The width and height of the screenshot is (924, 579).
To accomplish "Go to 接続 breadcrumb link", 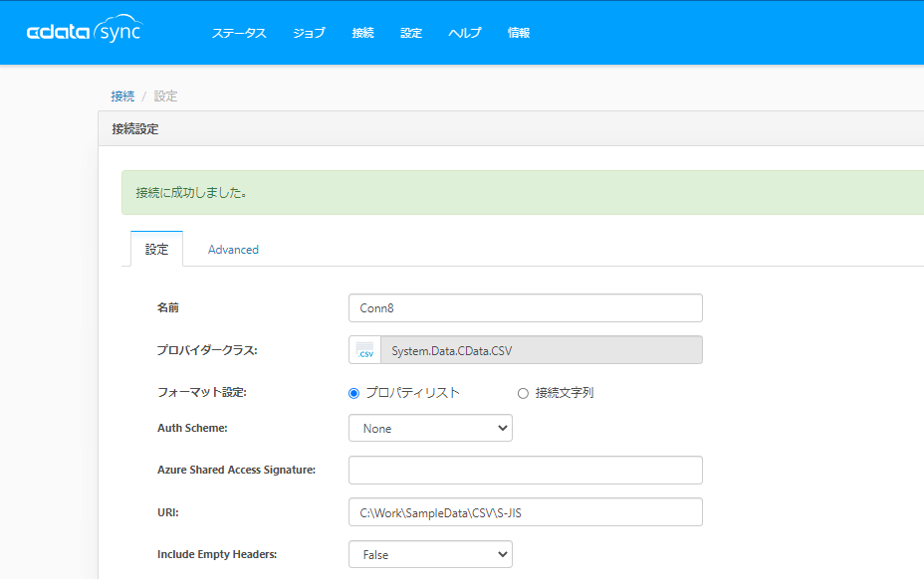I will click(122, 96).
